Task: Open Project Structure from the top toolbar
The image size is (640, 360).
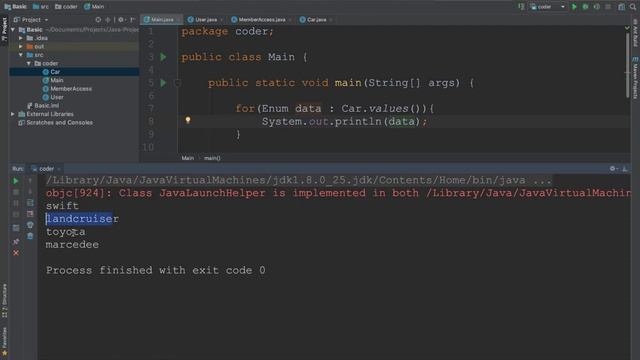Action: point(621,7)
